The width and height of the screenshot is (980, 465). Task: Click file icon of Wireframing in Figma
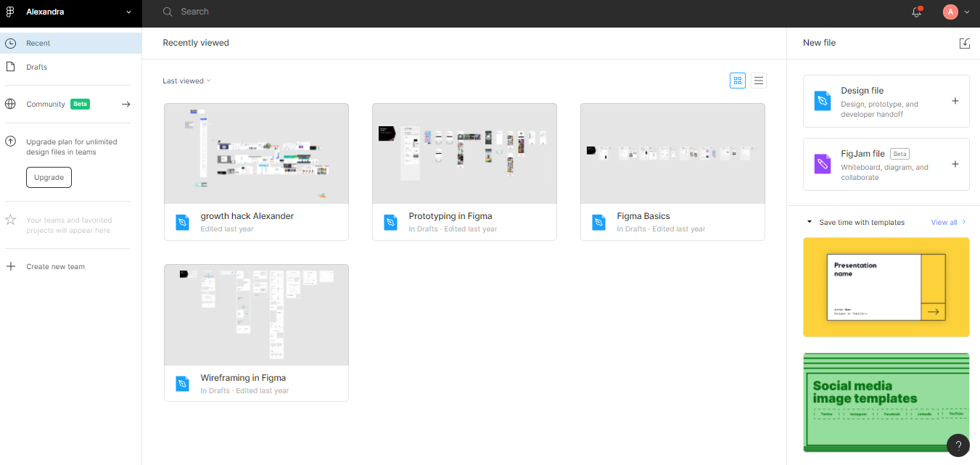click(x=183, y=384)
